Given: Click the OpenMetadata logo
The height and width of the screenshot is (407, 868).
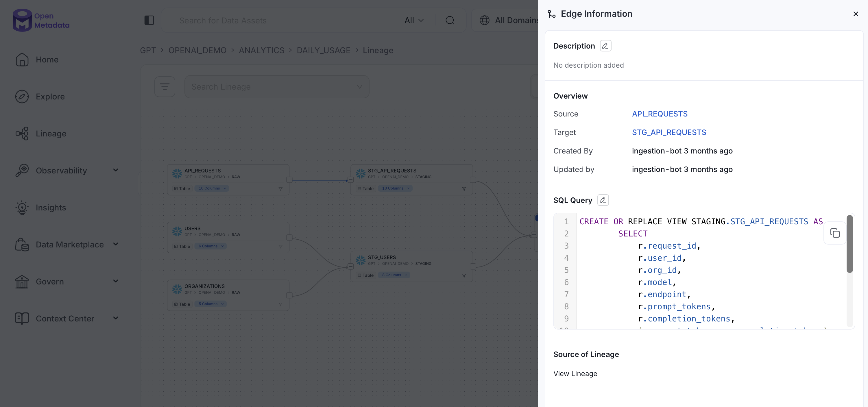Looking at the screenshot, I should tap(41, 20).
